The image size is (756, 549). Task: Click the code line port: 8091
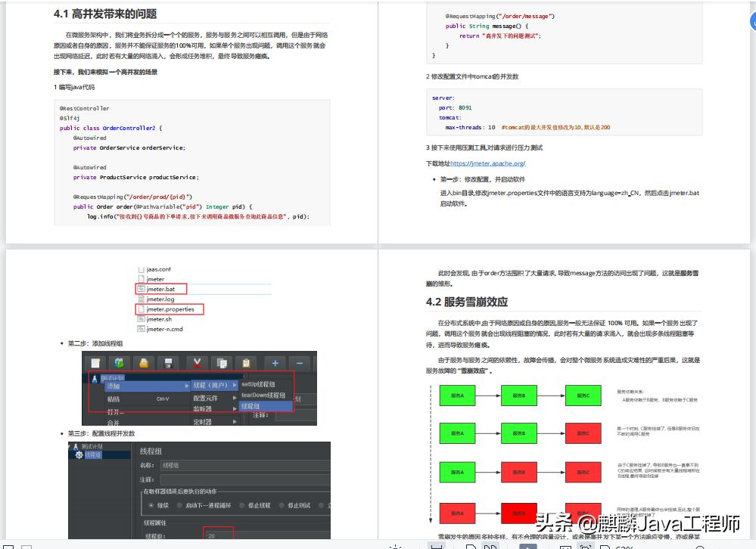[455, 107]
